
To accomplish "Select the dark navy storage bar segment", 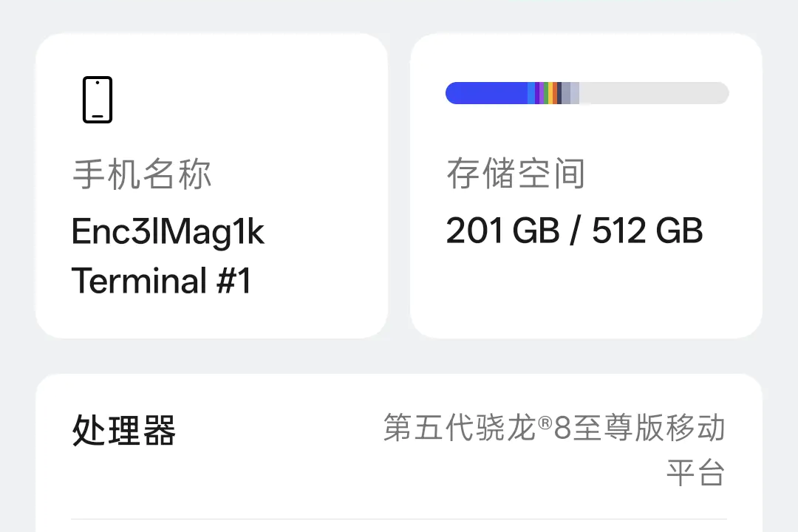I will 559,93.
